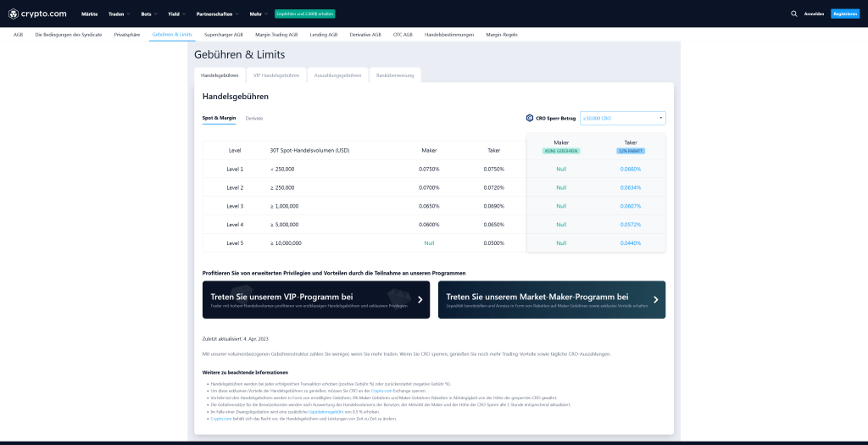Click the CRO coin icon beside Sperr-Betrag
Viewport: 868px width, 445px height.
[x=530, y=119]
